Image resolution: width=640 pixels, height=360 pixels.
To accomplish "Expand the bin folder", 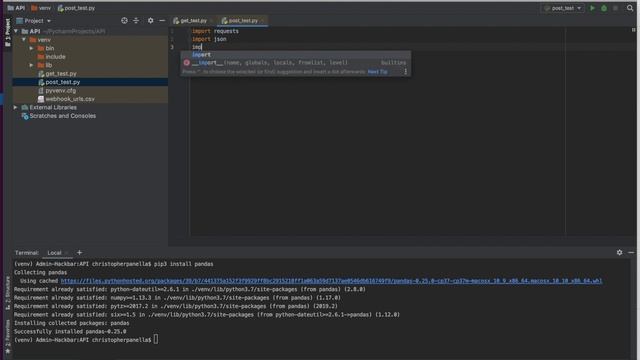I will (x=31, y=48).
